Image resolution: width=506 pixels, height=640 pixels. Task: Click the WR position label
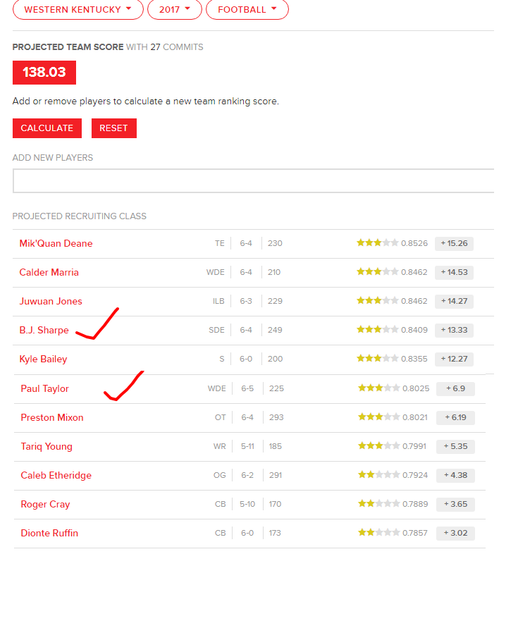pos(220,447)
